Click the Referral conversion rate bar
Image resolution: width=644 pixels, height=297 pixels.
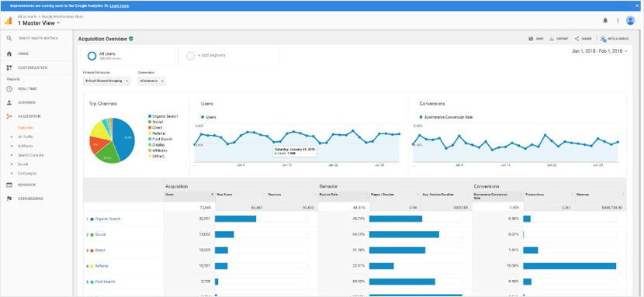[x=570, y=266]
